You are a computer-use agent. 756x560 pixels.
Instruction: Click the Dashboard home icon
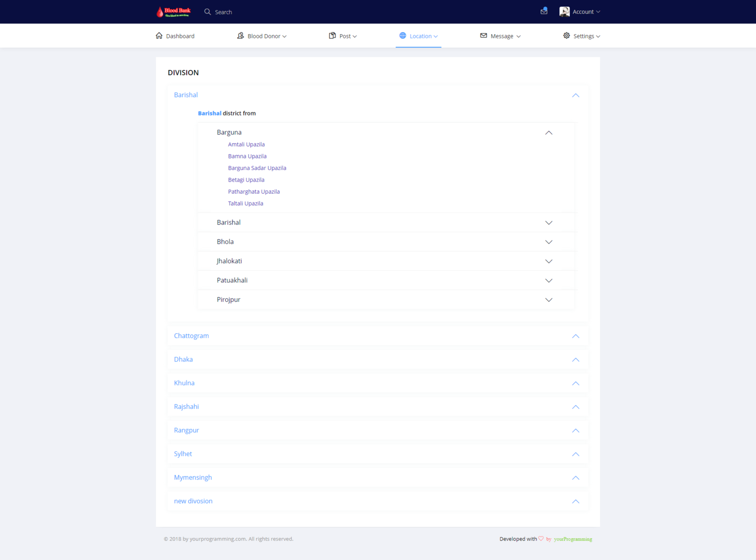click(159, 36)
